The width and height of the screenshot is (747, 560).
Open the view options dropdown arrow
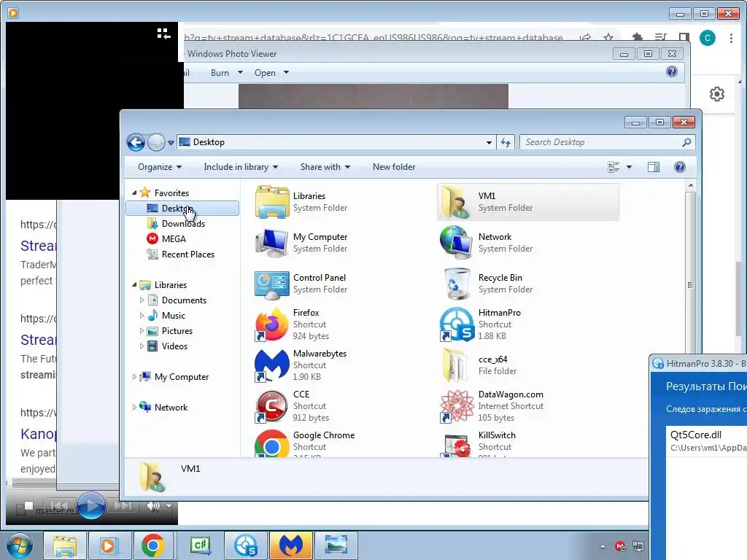[x=629, y=167]
